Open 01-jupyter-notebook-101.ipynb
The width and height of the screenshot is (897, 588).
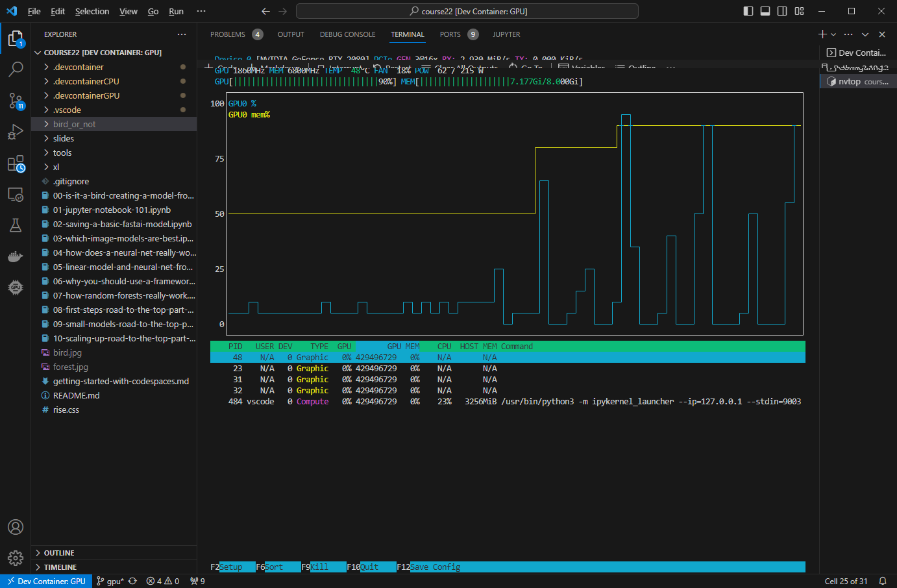[x=114, y=210]
